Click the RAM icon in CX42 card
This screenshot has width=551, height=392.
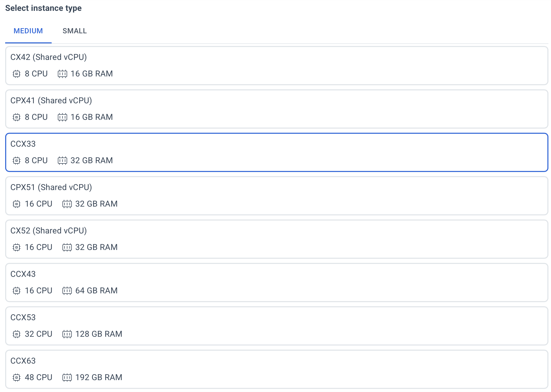62,74
